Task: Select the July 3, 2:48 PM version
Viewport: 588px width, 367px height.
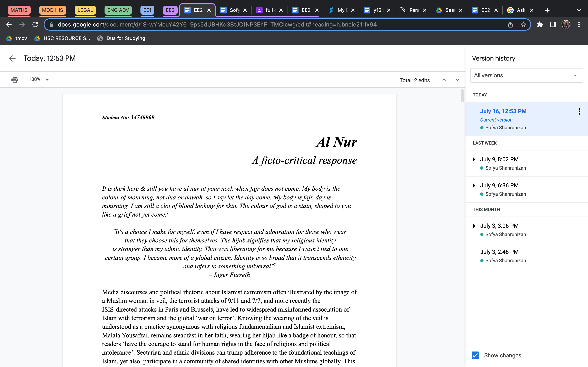Action: tap(499, 252)
